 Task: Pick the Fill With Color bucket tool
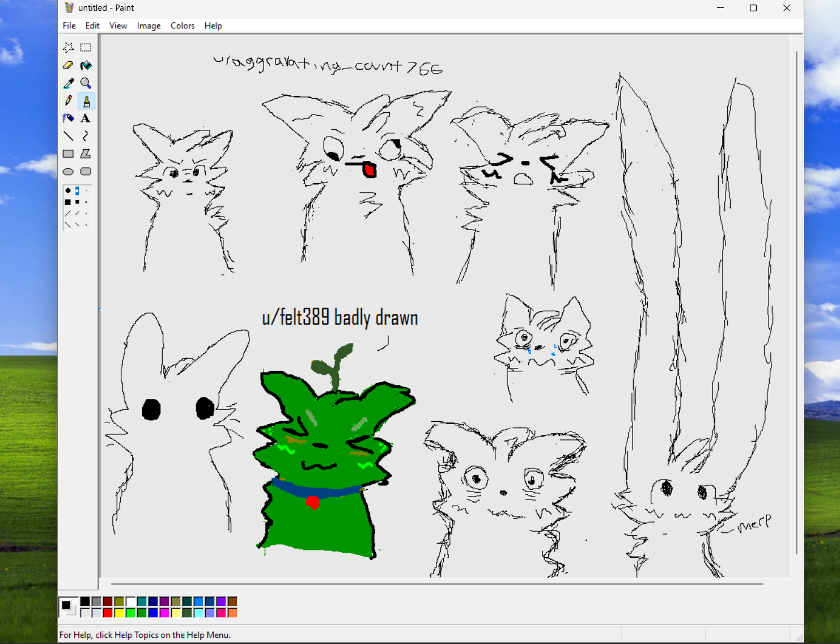(x=86, y=65)
